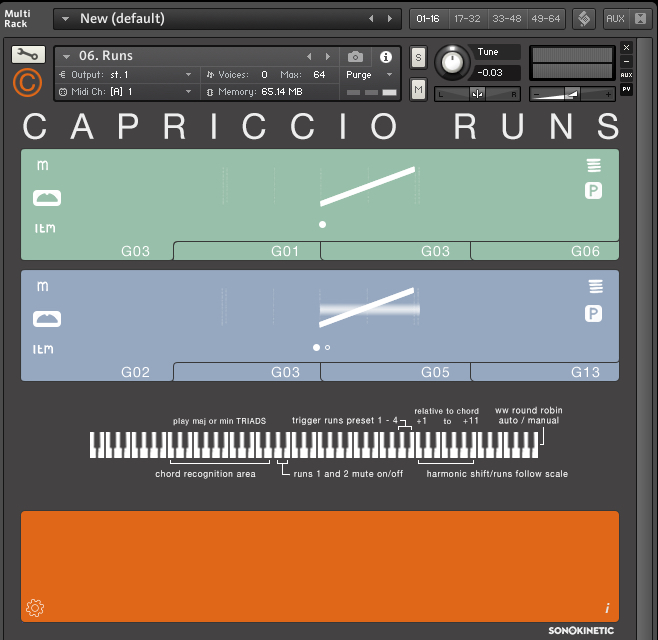Click the P preset button in blue section
Screen dimensions: 658x640
click(x=593, y=313)
